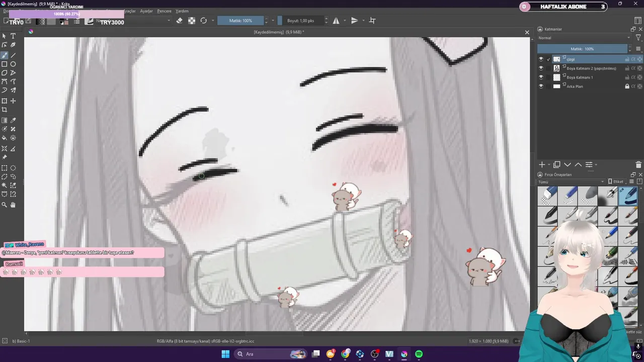Select the Crop tool
The height and width of the screenshot is (362, 644).
5,110
